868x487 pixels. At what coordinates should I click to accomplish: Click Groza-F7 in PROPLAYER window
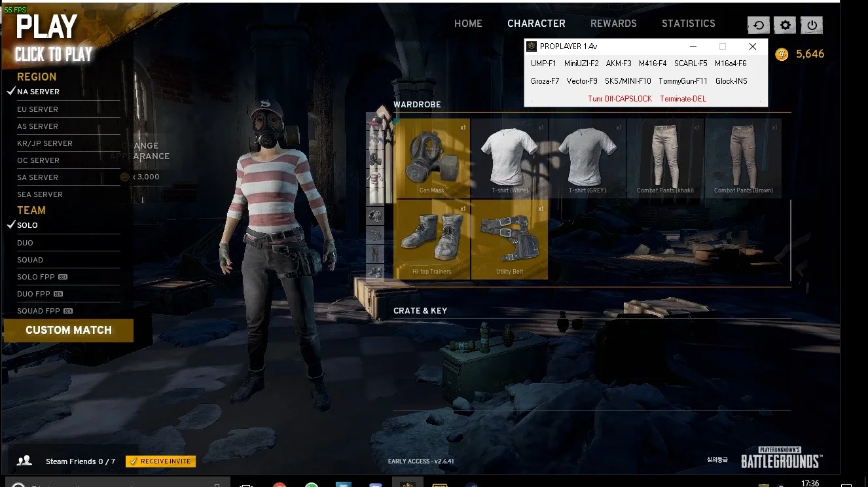click(545, 81)
